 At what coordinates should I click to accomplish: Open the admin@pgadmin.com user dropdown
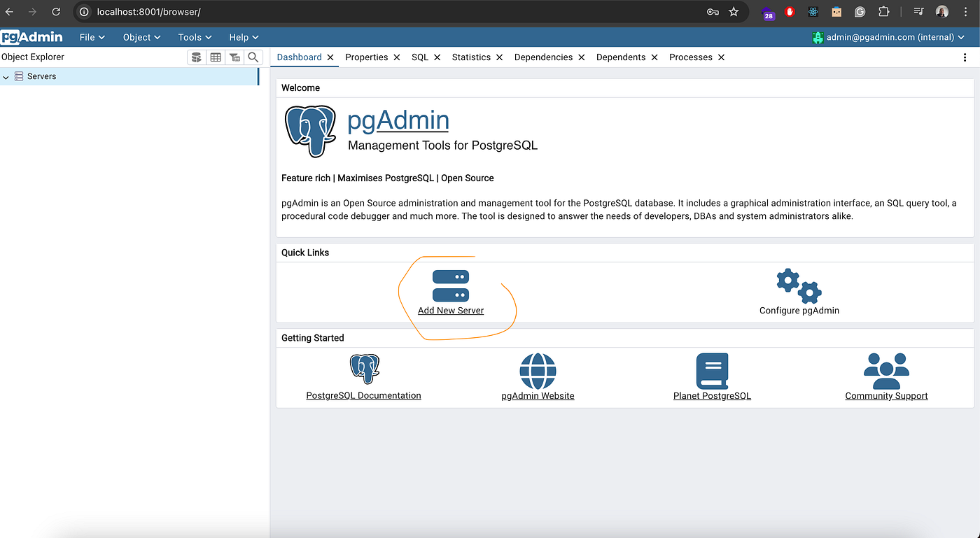888,37
